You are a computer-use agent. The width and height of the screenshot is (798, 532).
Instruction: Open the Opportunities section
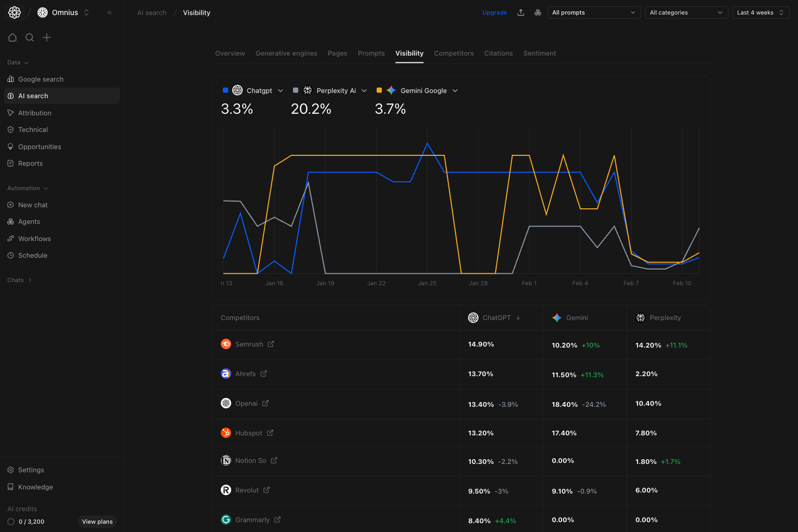pos(39,147)
